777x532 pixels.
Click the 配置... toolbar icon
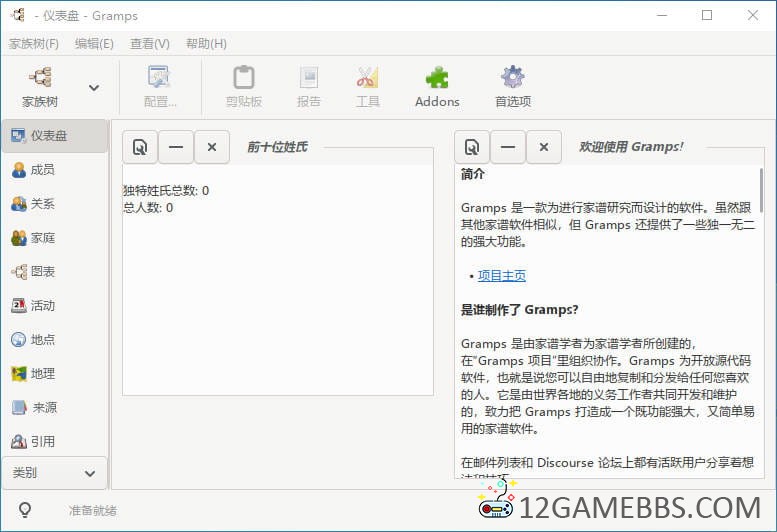[160, 87]
